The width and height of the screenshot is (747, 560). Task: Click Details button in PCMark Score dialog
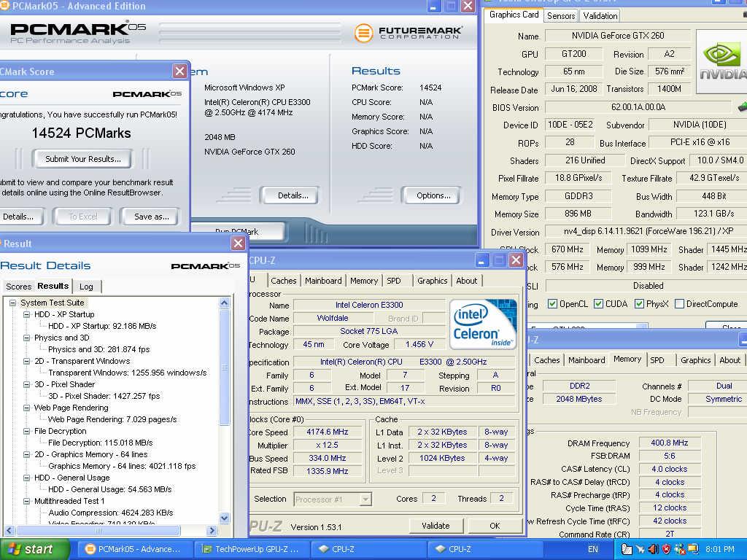pyautogui.click(x=19, y=217)
